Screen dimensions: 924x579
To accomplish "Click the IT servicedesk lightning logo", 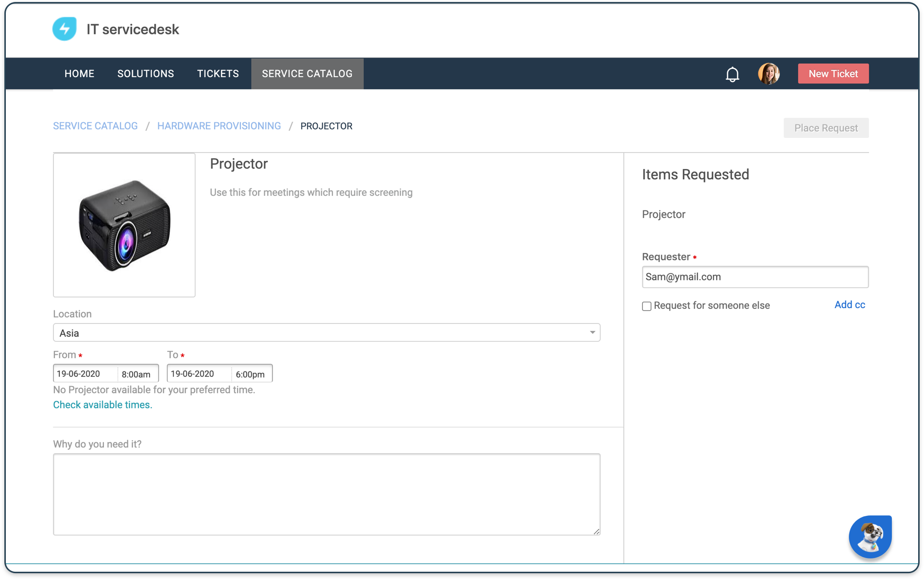I will click(x=64, y=29).
